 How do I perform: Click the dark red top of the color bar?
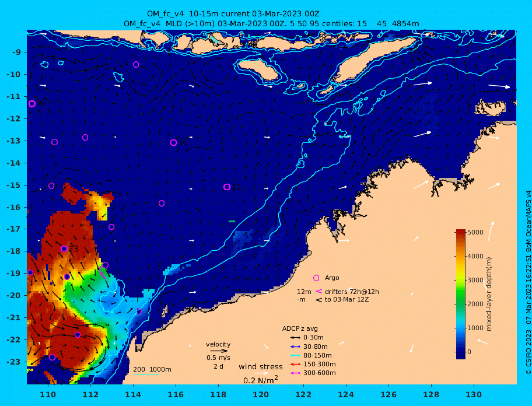[461, 232]
